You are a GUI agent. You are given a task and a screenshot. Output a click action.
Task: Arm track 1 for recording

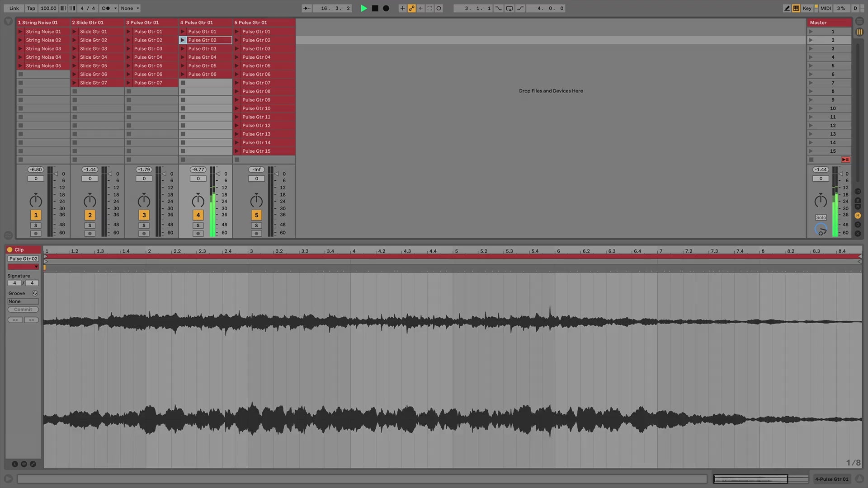pos(36,234)
